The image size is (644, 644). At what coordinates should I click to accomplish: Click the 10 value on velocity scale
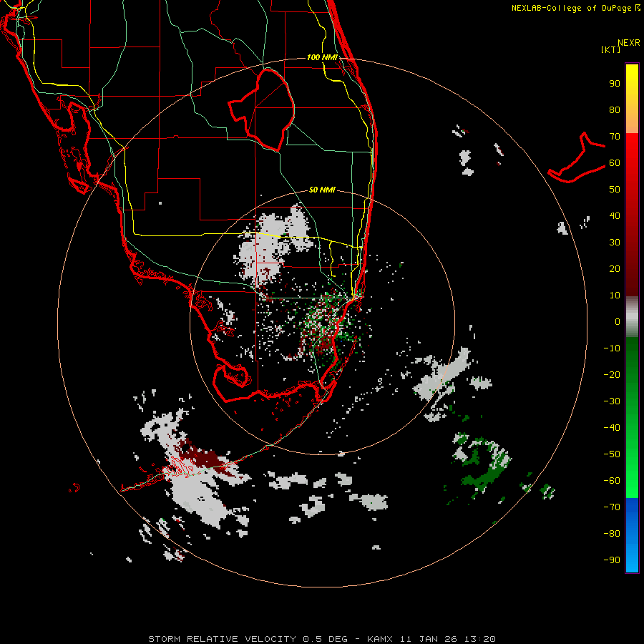615,296
